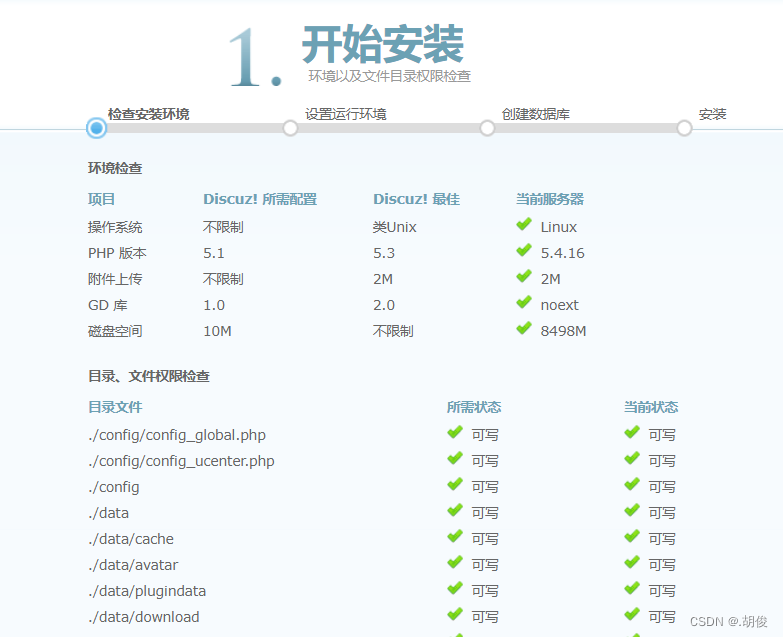The image size is (783, 637).
Task: Click the checkmark in the 附件上传 row
Action: click(524, 277)
